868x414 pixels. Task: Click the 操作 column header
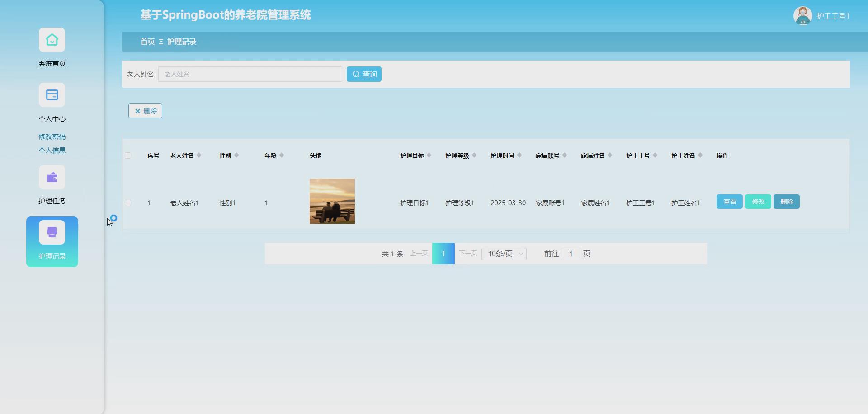pyautogui.click(x=722, y=155)
